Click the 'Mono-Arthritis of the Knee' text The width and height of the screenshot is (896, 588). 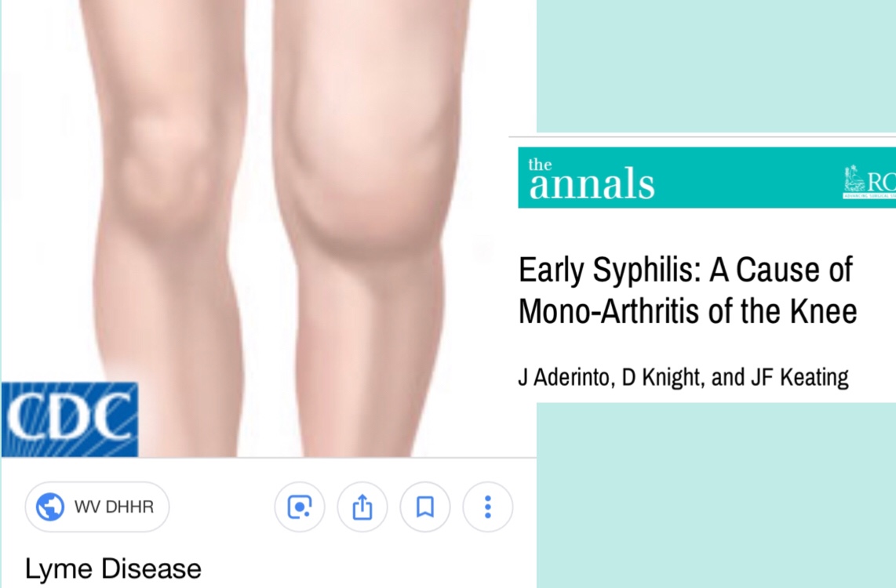[687, 311]
